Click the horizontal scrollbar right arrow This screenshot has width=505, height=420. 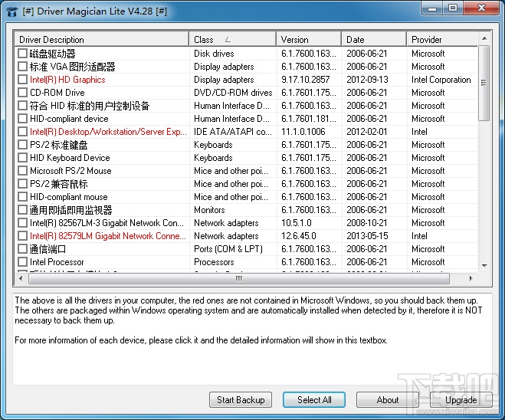click(471, 279)
